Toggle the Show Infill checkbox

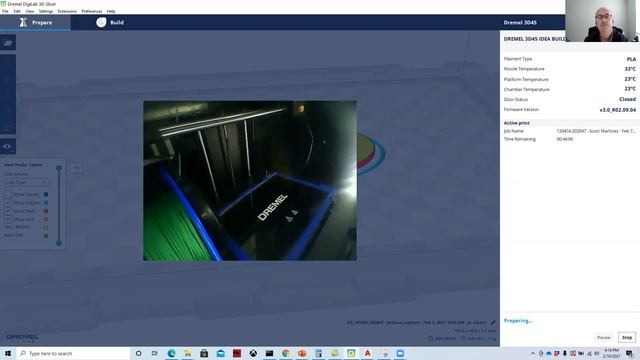8,219
